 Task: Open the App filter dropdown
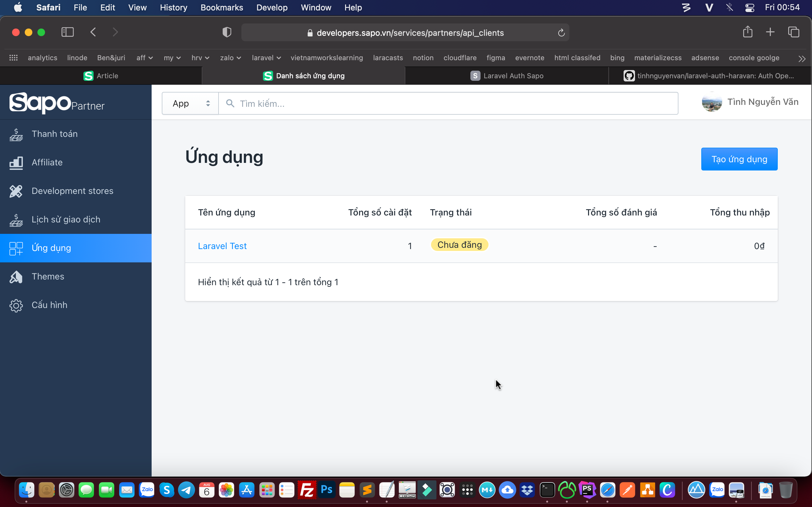(190, 103)
